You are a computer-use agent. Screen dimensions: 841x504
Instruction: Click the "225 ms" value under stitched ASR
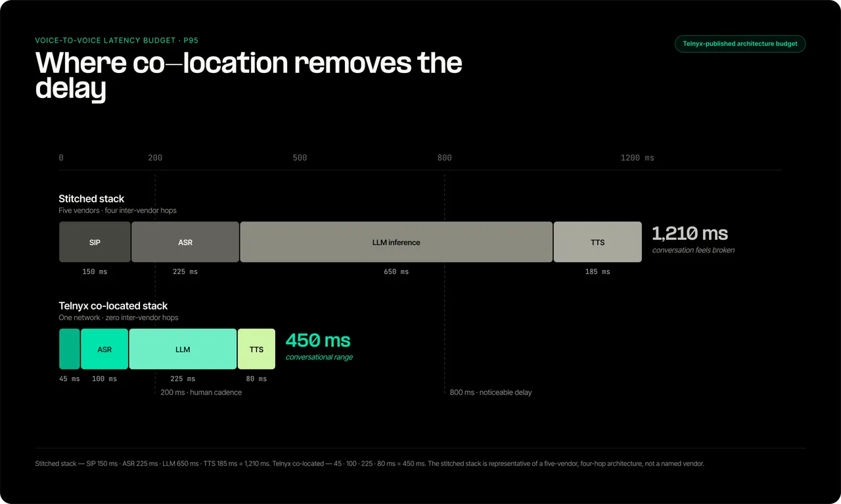tap(185, 271)
